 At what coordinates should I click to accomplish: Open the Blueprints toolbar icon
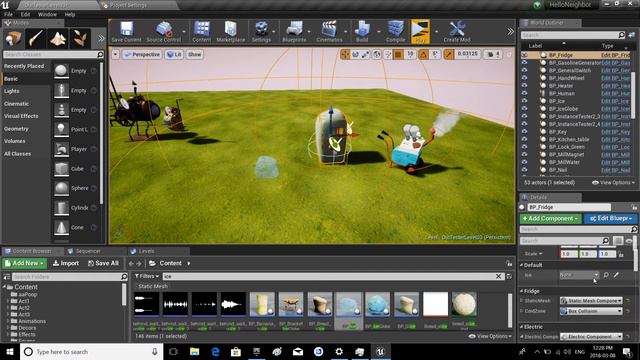click(294, 31)
